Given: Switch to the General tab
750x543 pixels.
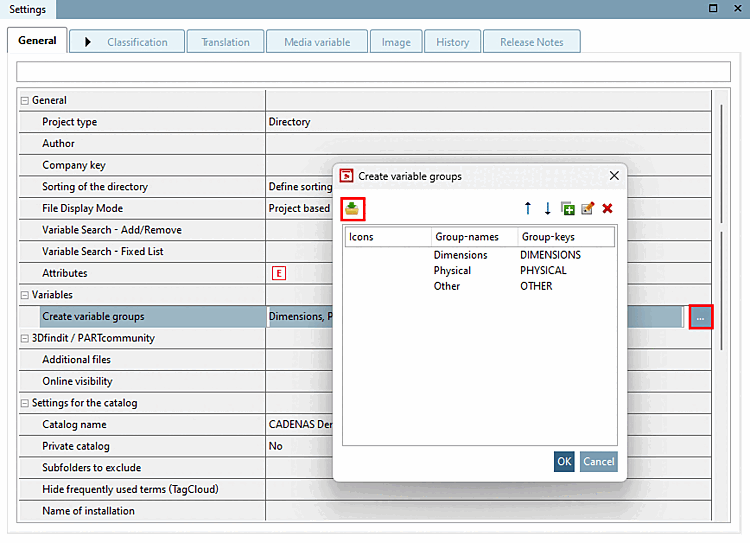Looking at the screenshot, I should (37, 41).
